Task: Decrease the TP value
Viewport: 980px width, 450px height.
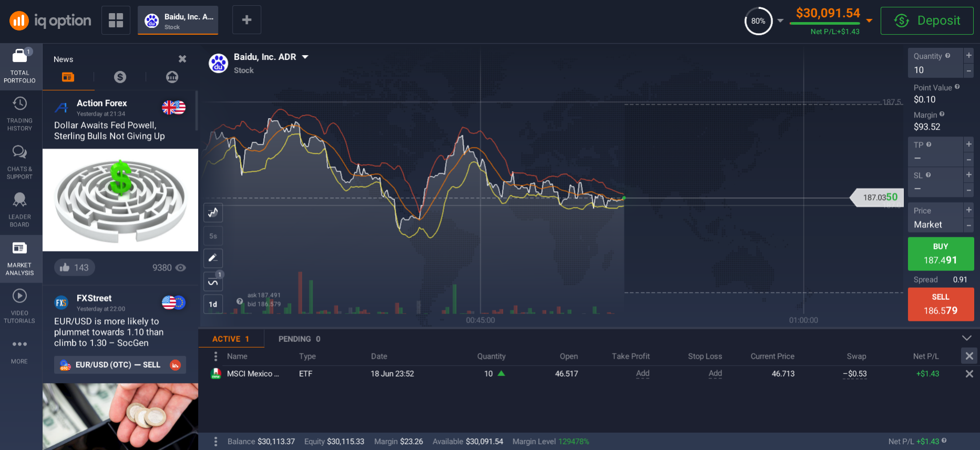Action: point(968,159)
